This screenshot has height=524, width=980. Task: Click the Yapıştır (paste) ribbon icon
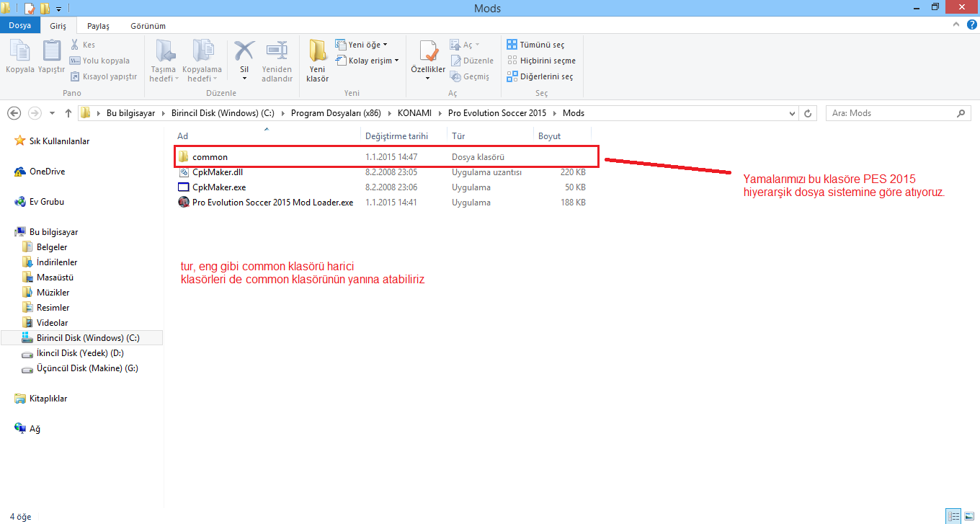pyautogui.click(x=51, y=51)
